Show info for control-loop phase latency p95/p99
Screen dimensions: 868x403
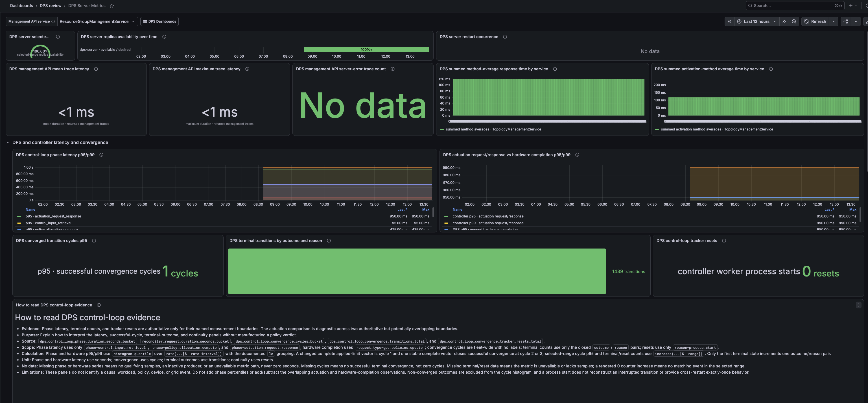tap(101, 155)
